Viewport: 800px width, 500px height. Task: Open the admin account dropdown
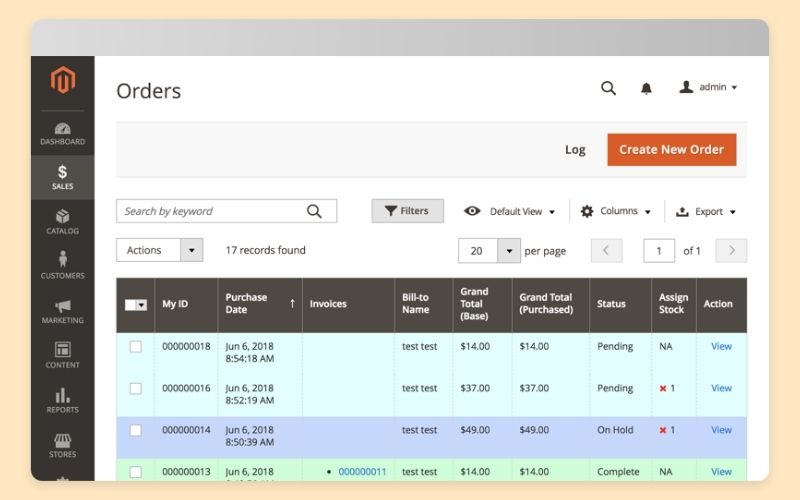click(x=708, y=87)
